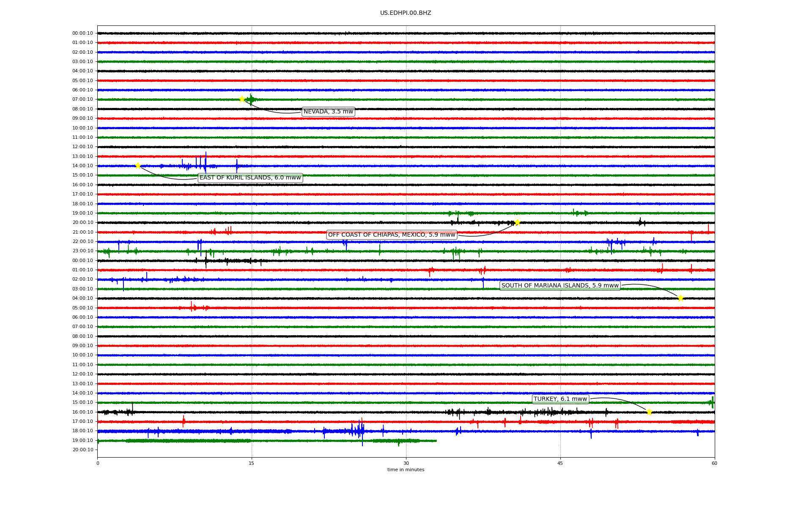Select 'OFF COAST OF CHIAPAS, MEXICO, 5.9 mww' label
Image resolution: width=812 pixels, height=508 pixels.
click(392, 235)
